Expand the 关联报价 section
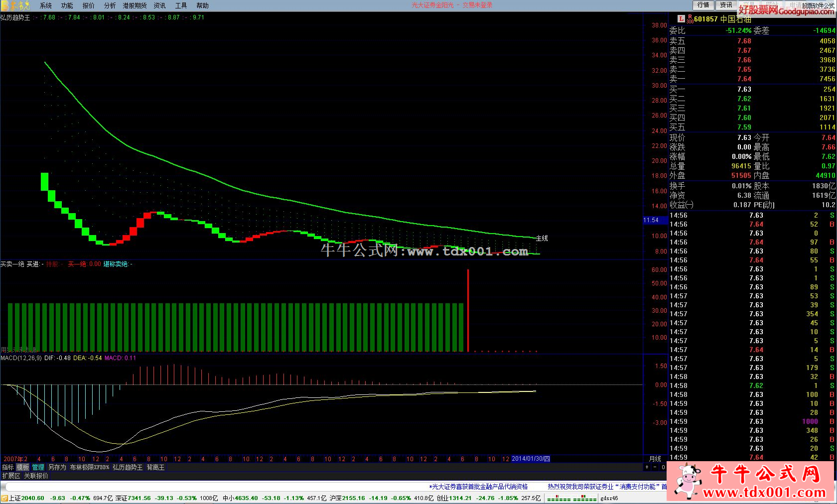This screenshot has width=837, height=504. [x=36, y=476]
